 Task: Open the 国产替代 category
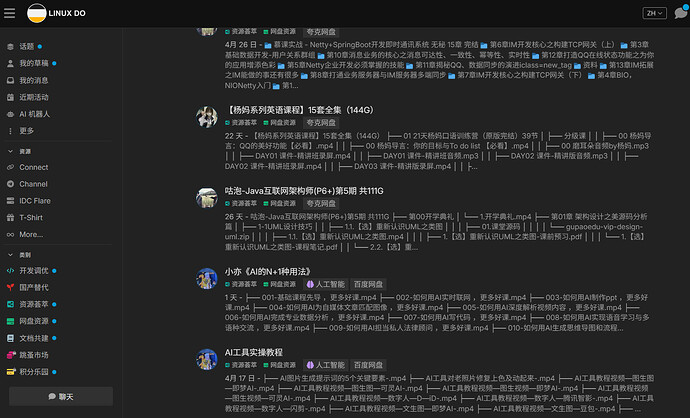tap(34, 287)
